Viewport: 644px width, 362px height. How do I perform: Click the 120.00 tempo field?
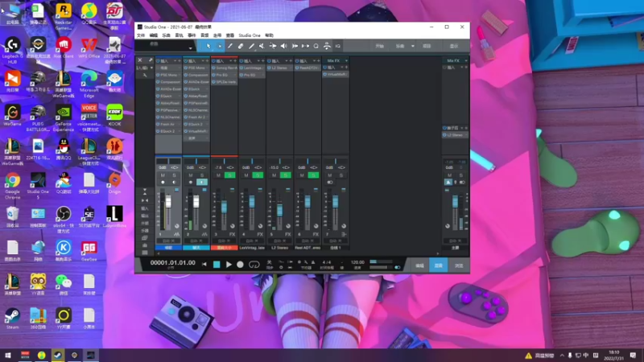click(357, 262)
